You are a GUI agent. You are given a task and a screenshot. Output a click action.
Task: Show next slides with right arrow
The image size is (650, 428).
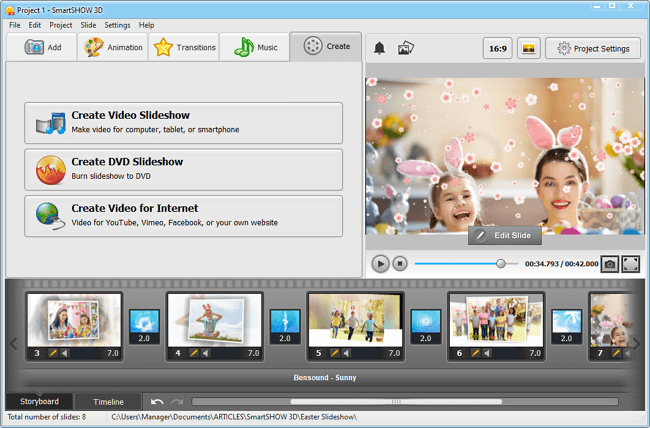pos(636,344)
